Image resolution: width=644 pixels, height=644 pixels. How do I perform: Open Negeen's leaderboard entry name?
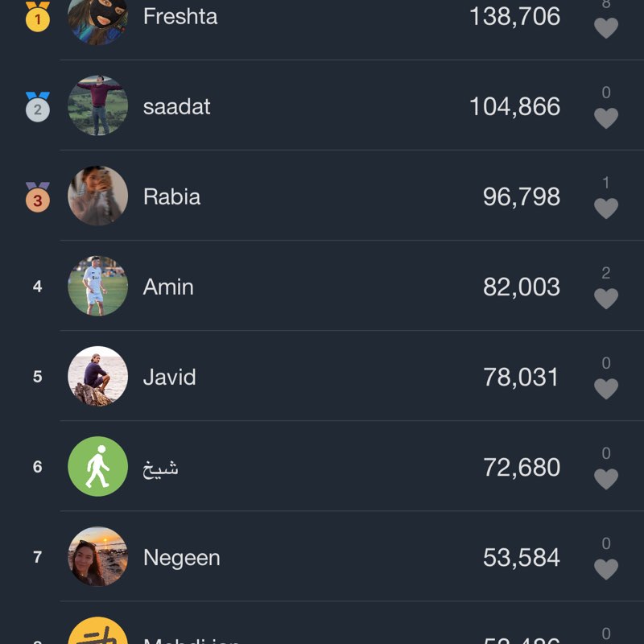[x=181, y=557]
